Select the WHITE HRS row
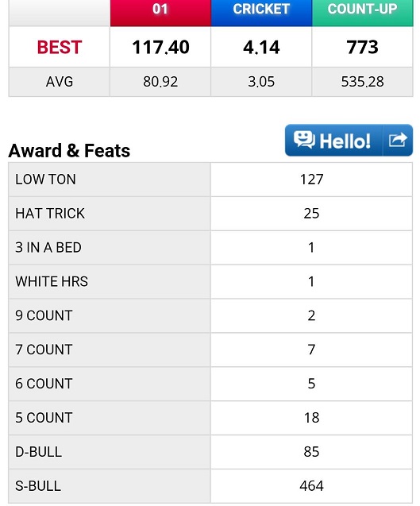Viewport: 420px width, 506px height. click(x=210, y=282)
